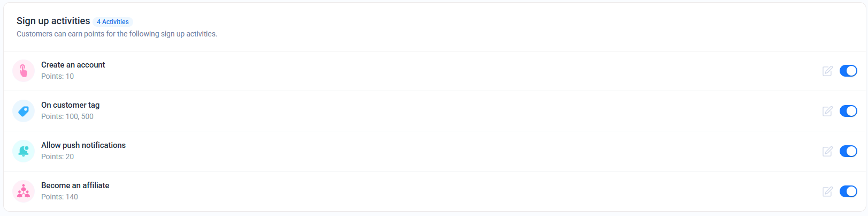This screenshot has height=216, width=868.
Task: Edit the On customer tag activity
Action: coord(827,111)
